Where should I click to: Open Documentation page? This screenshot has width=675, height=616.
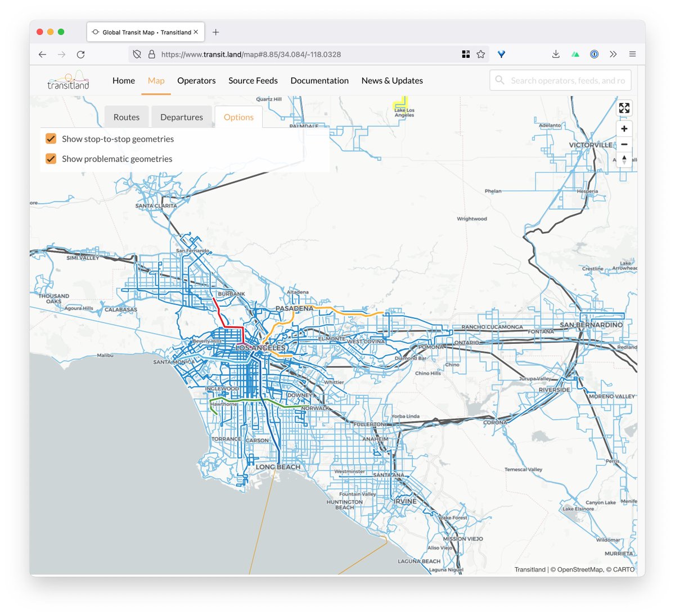coord(319,80)
